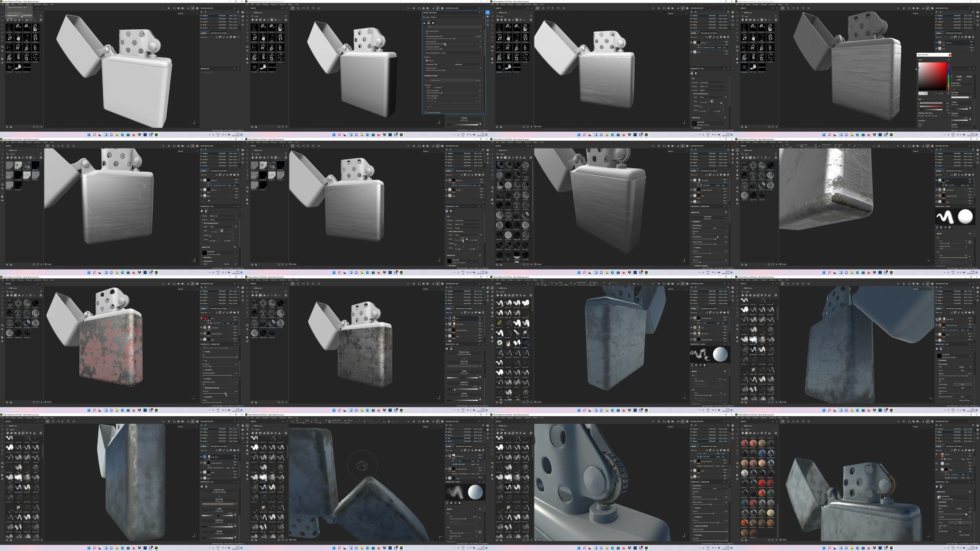
Task: Select Project Configuration in the Edit menu
Action: pyautogui.click(x=14, y=13)
